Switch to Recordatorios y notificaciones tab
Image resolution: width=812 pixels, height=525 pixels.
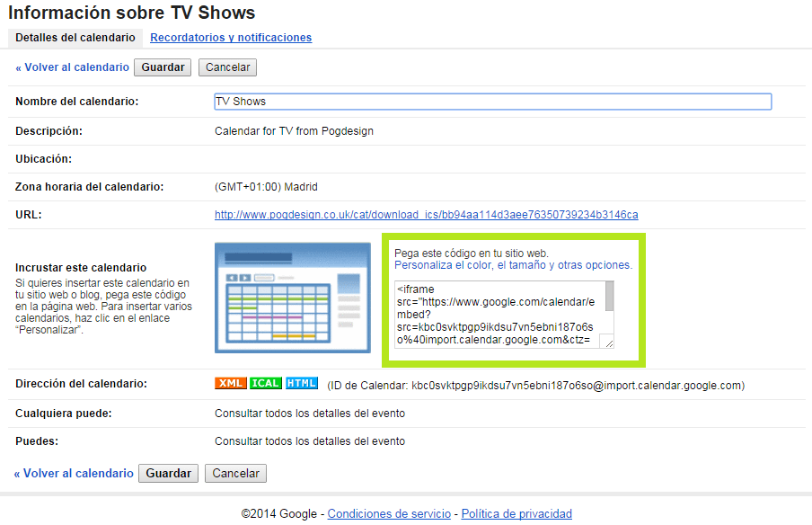tap(231, 38)
